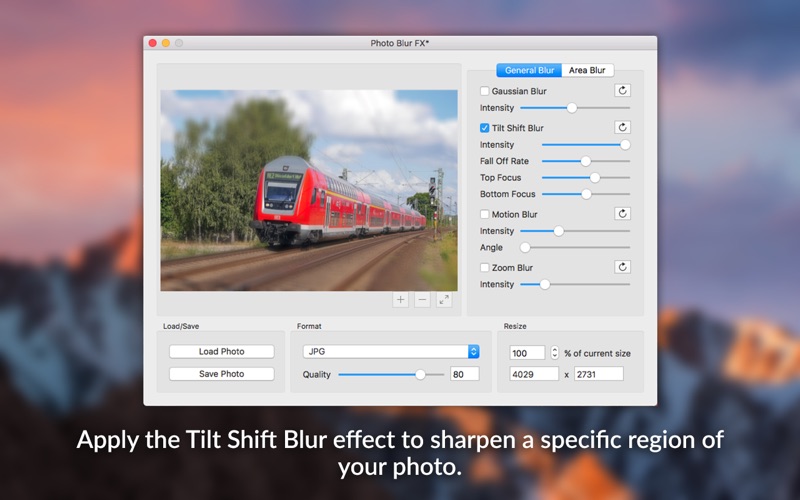Click the Save Photo button
The height and width of the screenshot is (500, 800).
point(221,374)
